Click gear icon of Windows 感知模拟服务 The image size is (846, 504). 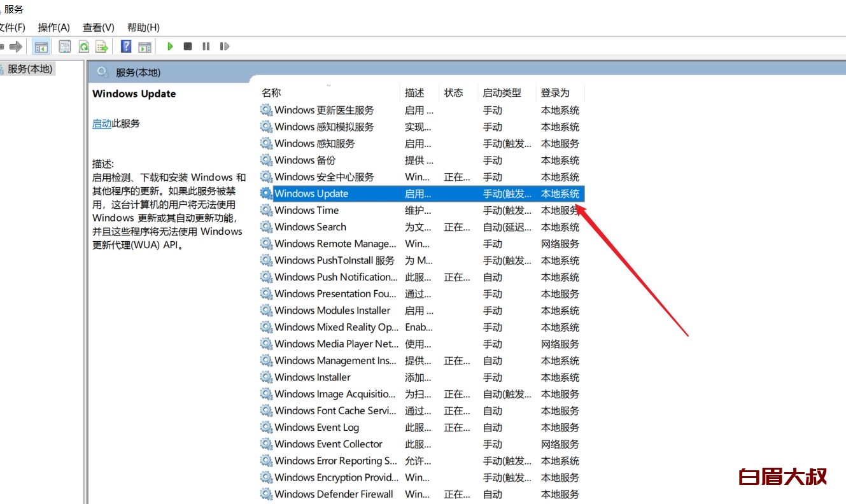266,127
